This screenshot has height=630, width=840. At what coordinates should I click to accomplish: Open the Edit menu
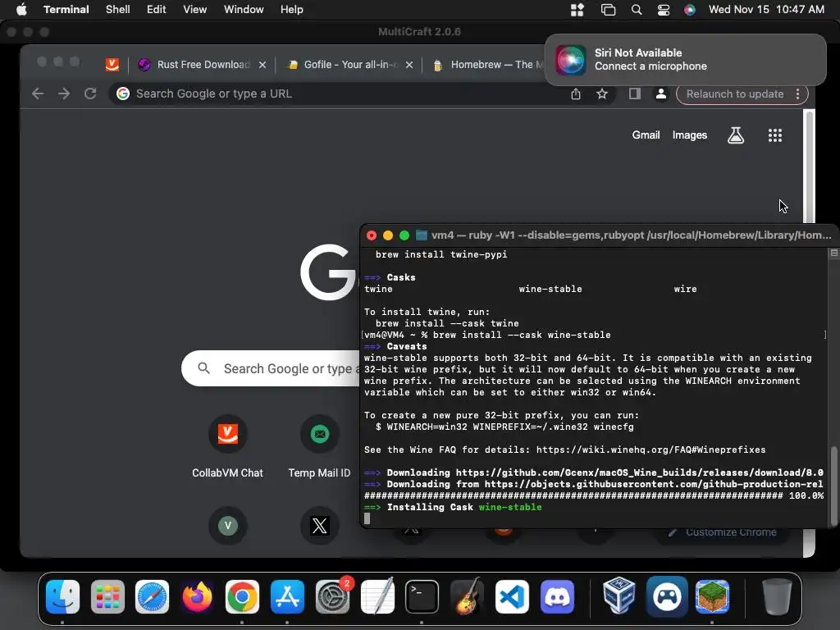(157, 10)
